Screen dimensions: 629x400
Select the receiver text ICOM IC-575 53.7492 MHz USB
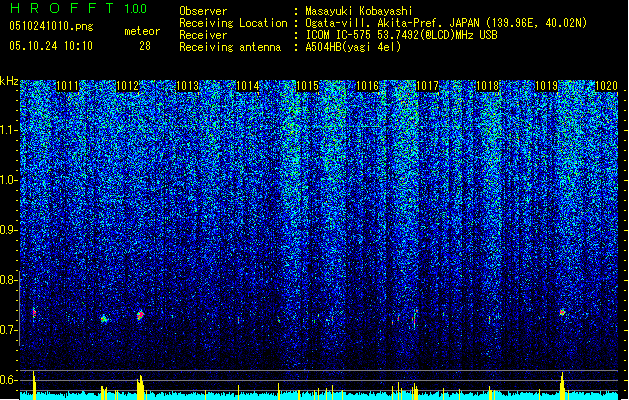[x=401, y=35]
